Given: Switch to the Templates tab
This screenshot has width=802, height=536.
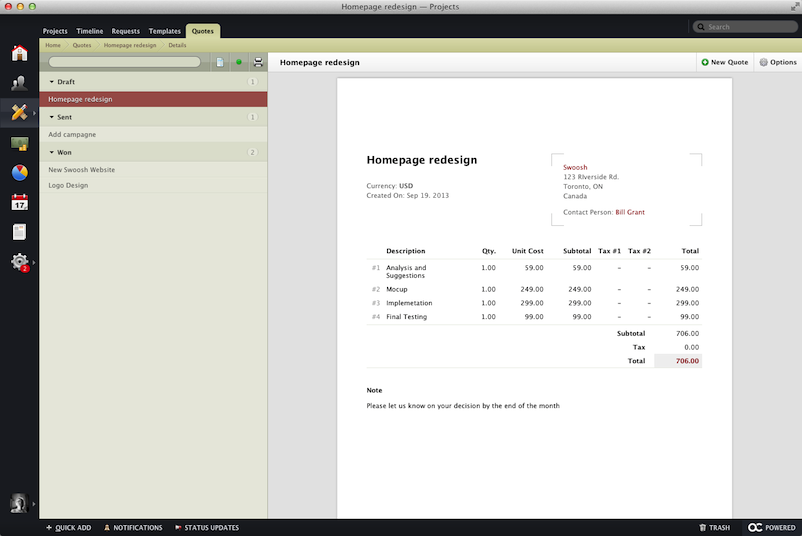Looking at the screenshot, I should [165, 31].
